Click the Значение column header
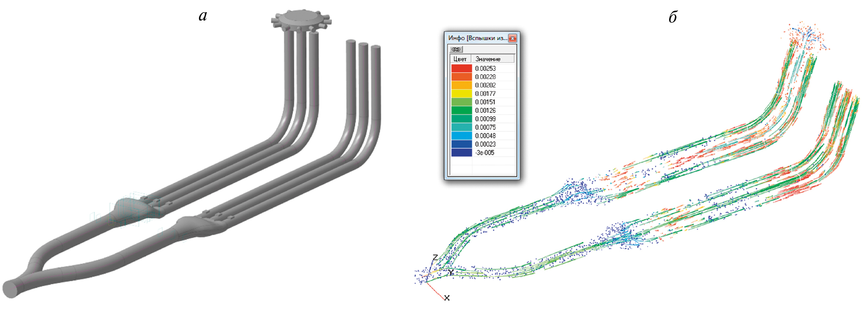The image size is (868, 316). [492, 59]
